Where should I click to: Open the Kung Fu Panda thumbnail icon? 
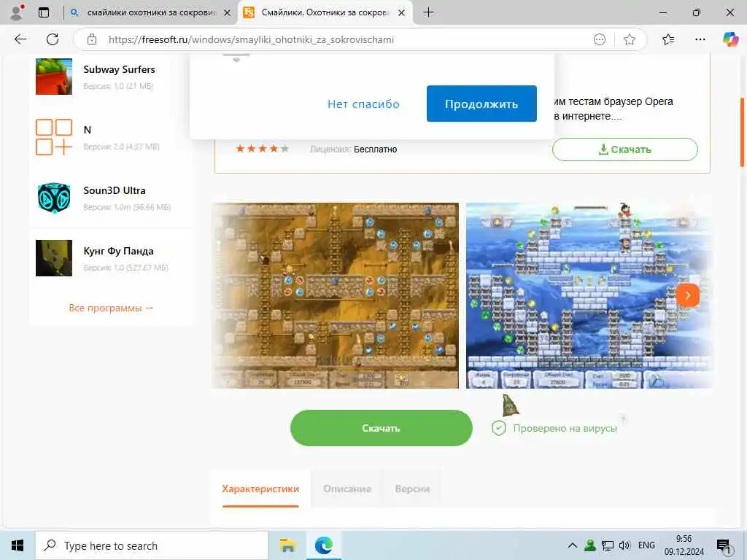coord(54,258)
